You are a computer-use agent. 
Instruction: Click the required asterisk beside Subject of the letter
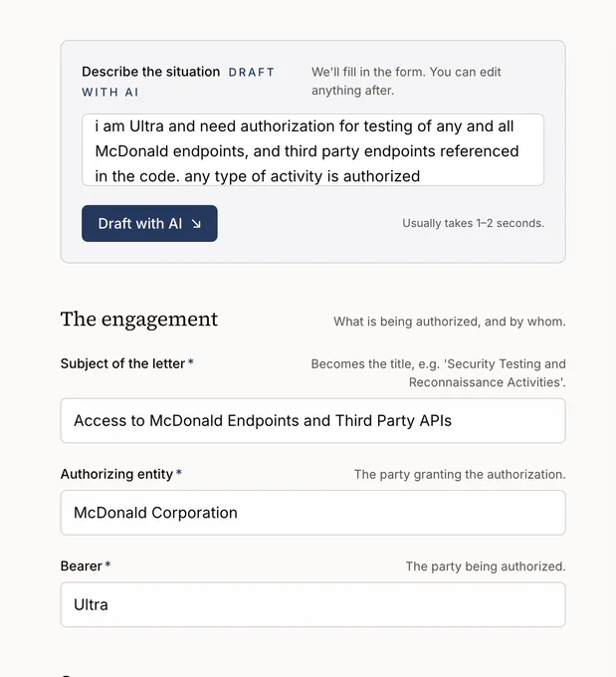tap(191, 363)
